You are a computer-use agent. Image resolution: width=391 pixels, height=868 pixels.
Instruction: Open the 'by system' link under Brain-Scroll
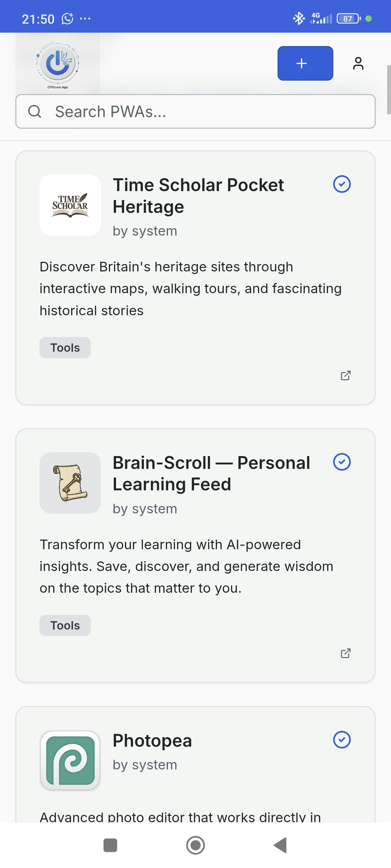[145, 508]
